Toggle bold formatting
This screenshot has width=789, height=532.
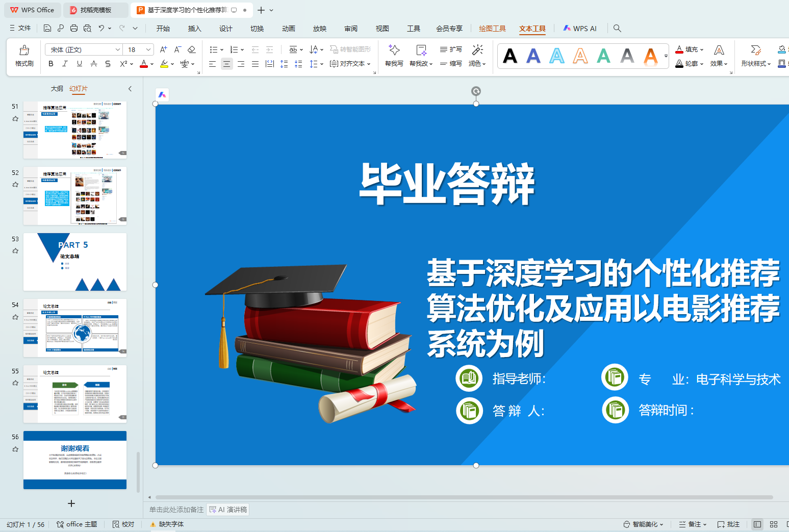tap(50, 64)
